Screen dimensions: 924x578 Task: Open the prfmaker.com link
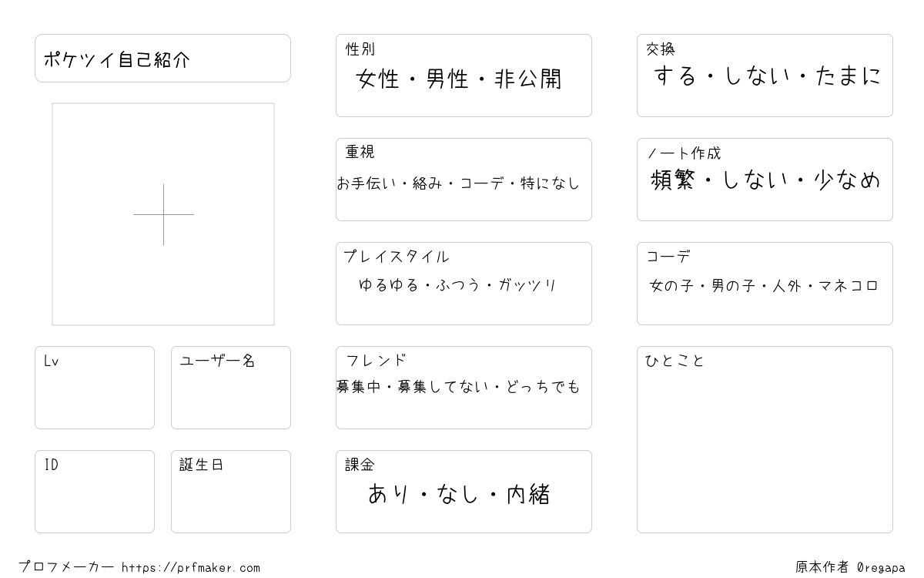pyautogui.click(x=191, y=568)
